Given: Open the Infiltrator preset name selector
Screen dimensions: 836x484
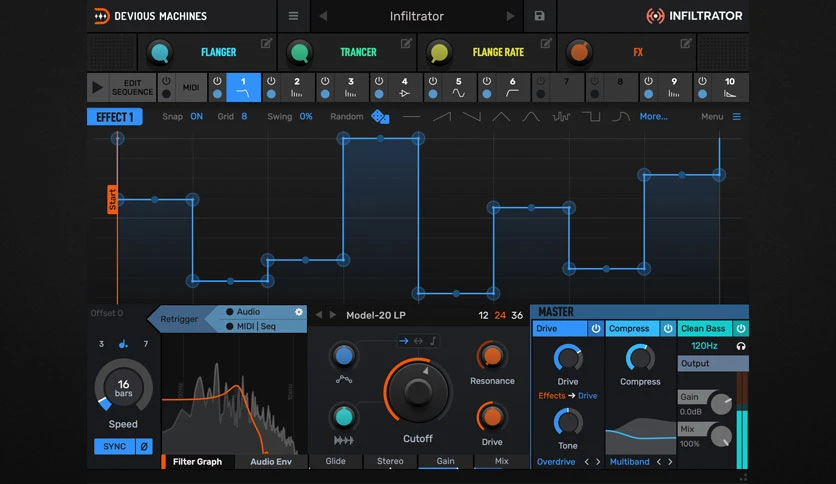Looking at the screenshot, I should (416, 16).
